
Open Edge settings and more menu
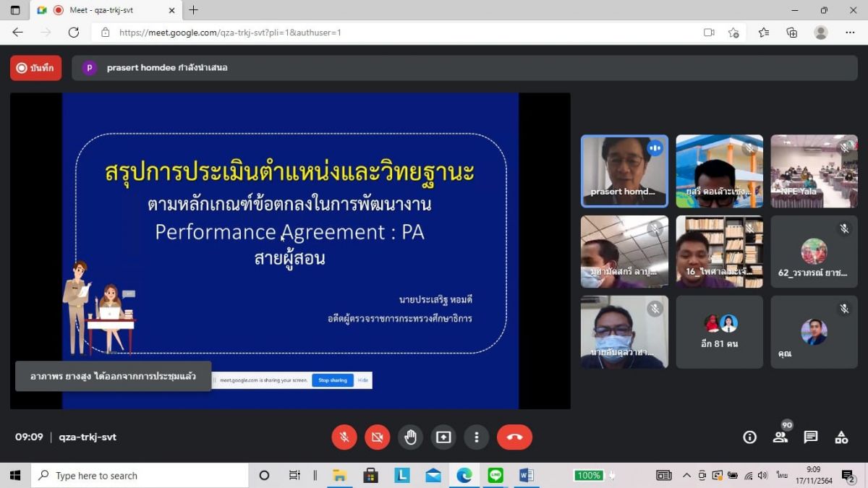coord(850,33)
